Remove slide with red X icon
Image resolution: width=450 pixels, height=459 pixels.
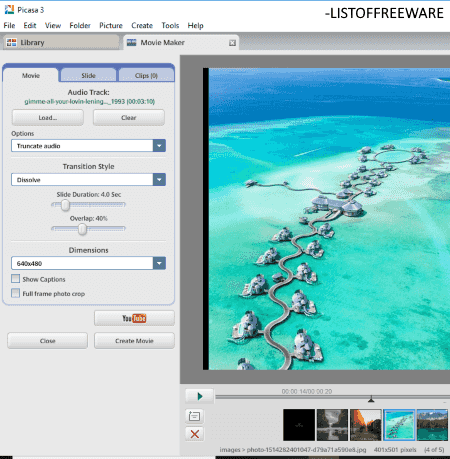[194, 434]
